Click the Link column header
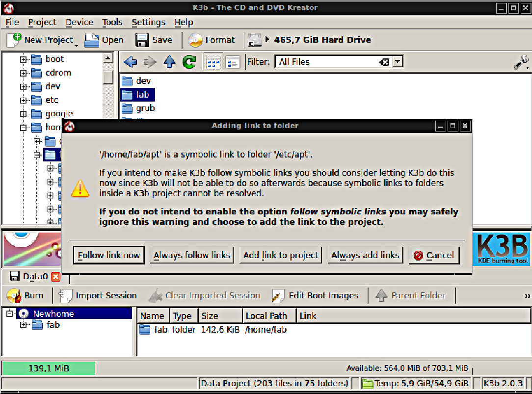Viewport: 532px width, 394px height. 414,316
